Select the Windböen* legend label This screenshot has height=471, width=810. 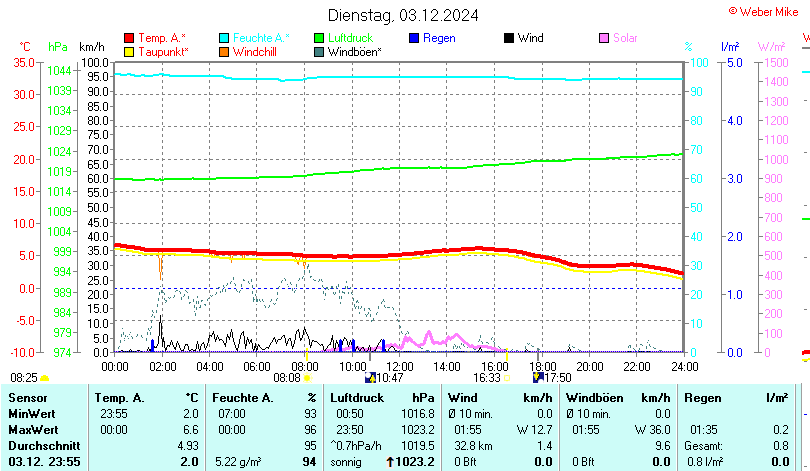pos(354,52)
